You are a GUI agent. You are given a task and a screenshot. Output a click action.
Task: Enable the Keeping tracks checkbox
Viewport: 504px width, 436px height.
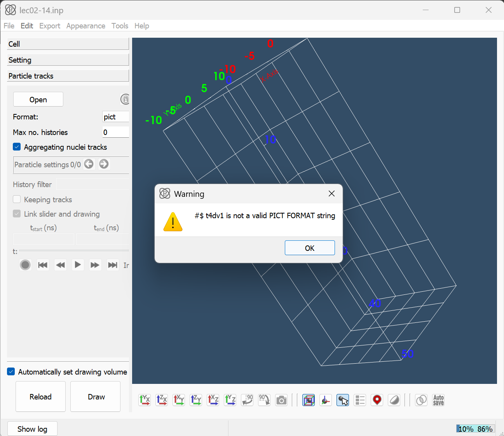point(17,199)
